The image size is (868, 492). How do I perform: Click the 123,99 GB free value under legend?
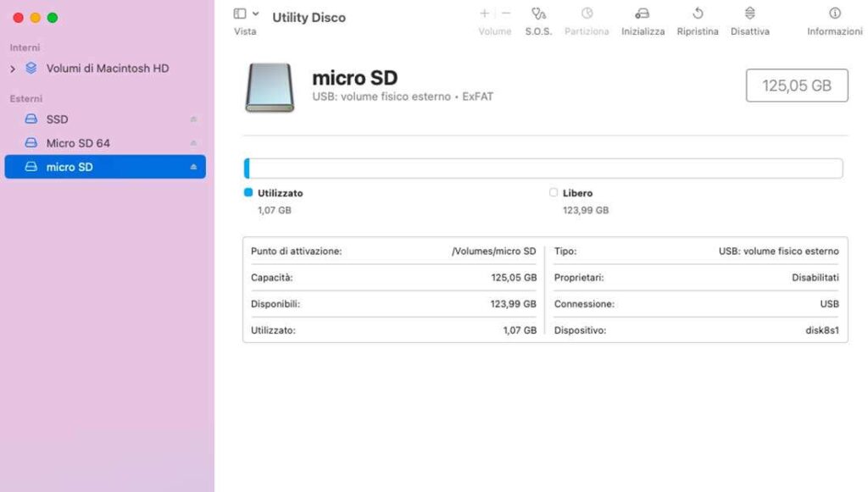pyautogui.click(x=586, y=211)
